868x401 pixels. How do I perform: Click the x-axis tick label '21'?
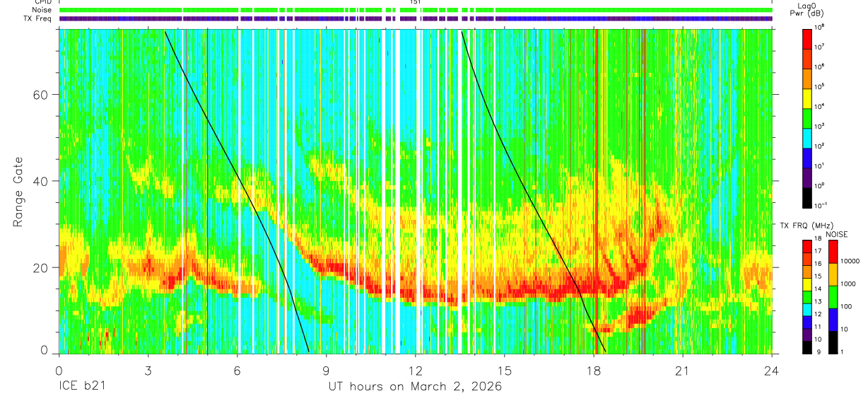coord(683,370)
